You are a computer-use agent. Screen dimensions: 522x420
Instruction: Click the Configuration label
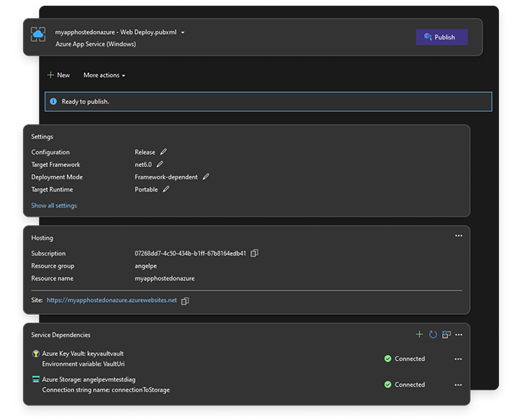pyautogui.click(x=50, y=152)
